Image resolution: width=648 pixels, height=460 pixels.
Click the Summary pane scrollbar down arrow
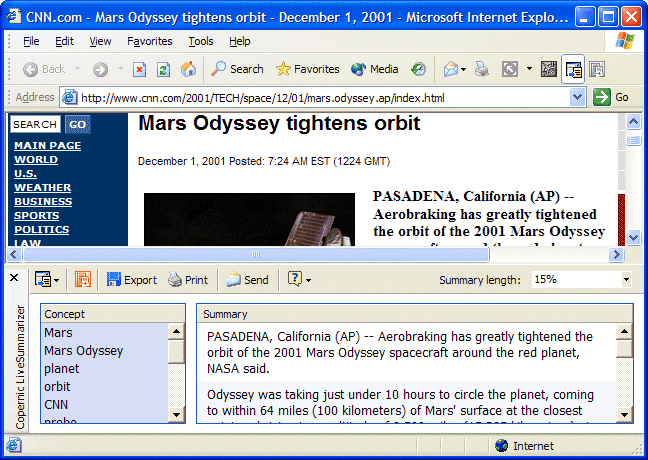pyautogui.click(x=624, y=415)
